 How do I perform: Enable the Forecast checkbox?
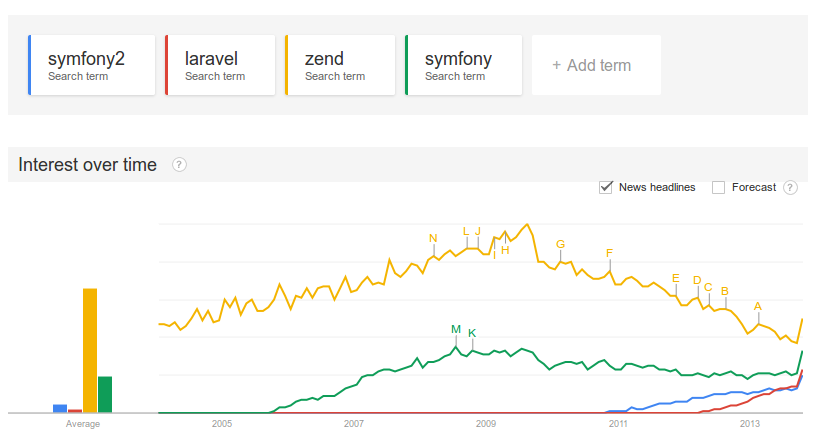(x=718, y=187)
